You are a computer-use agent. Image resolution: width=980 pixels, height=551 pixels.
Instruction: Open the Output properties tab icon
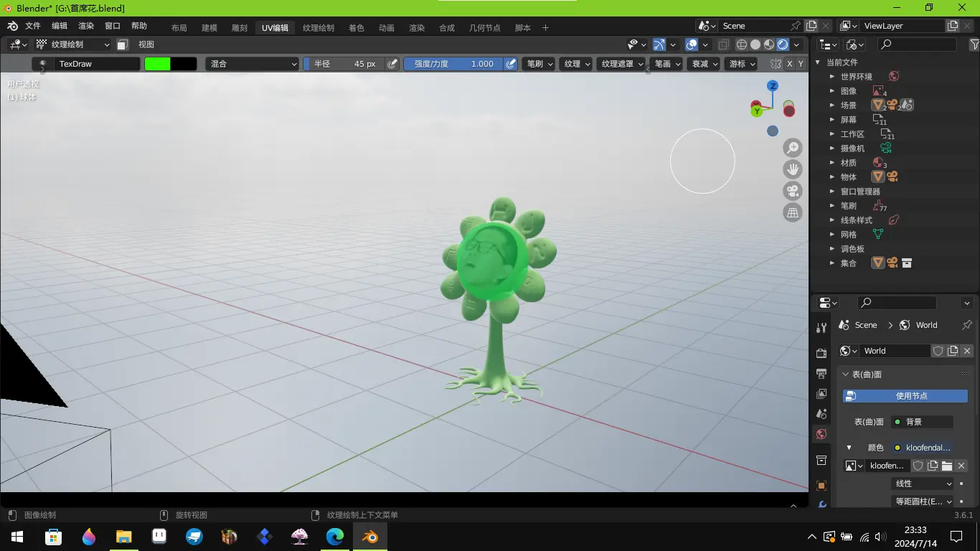[821, 374]
